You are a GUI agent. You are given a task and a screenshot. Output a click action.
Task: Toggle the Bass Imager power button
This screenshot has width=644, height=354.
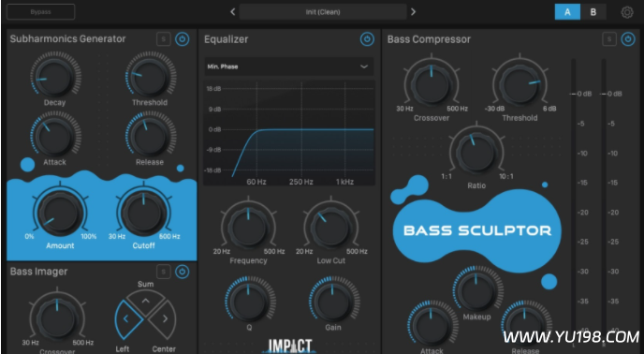[x=183, y=272]
